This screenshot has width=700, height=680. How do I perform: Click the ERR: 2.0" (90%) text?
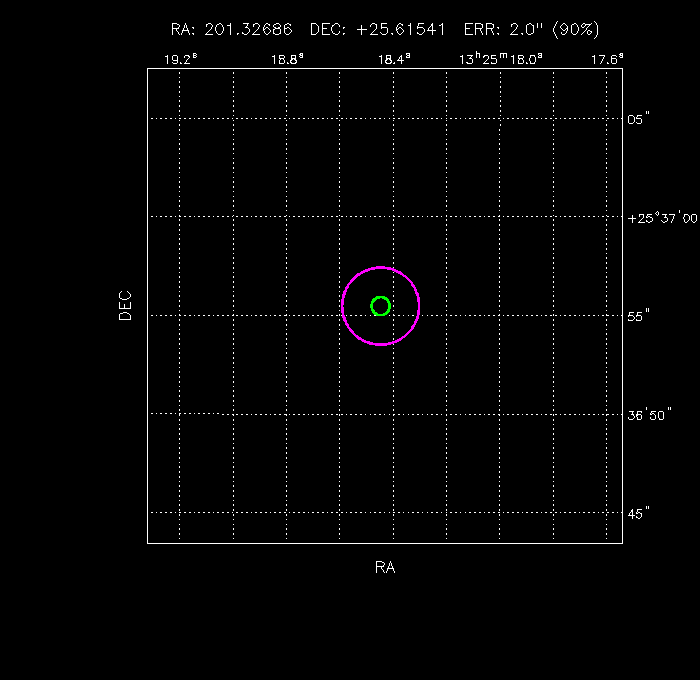point(532,30)
